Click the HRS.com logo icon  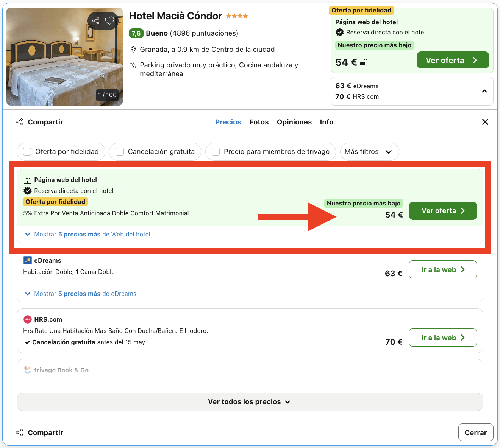(27, 319)
